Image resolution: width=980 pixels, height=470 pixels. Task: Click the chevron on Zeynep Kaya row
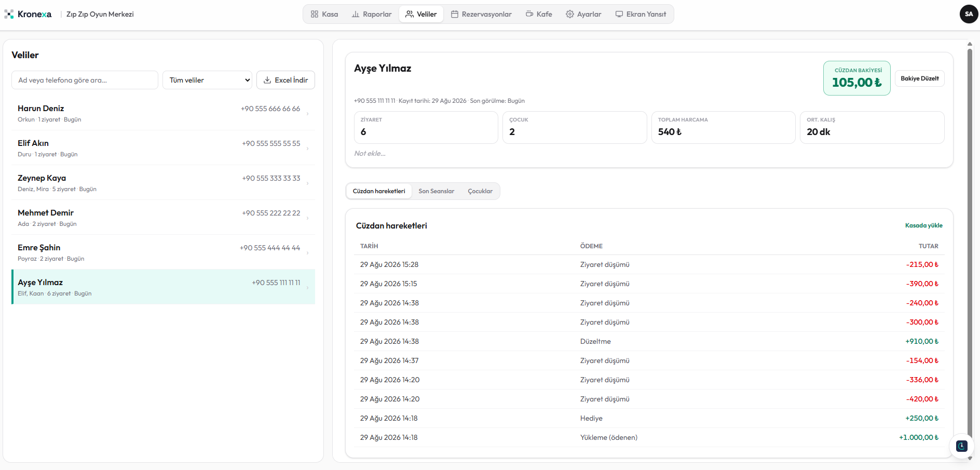(307, 183)
